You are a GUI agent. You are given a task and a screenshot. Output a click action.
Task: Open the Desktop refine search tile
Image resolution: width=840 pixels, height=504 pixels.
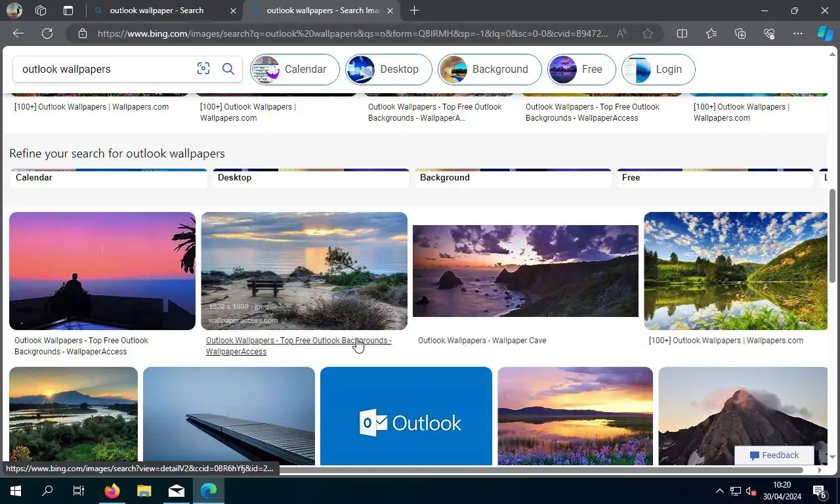click(x=311, y=178)
